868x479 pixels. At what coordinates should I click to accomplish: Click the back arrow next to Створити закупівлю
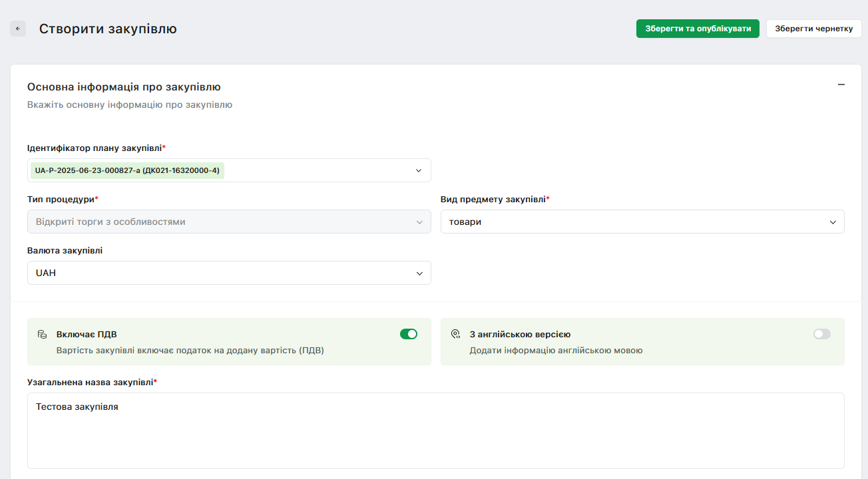tap(18, 29)
